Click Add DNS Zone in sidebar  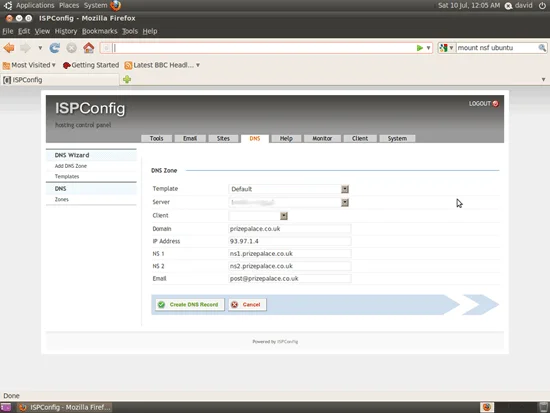coord(71,166)
